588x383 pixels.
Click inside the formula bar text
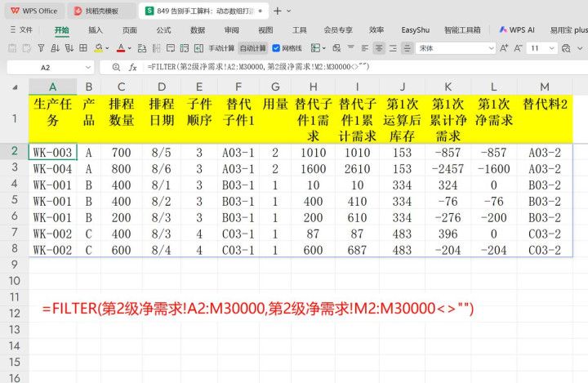click(x=258, y=67)
